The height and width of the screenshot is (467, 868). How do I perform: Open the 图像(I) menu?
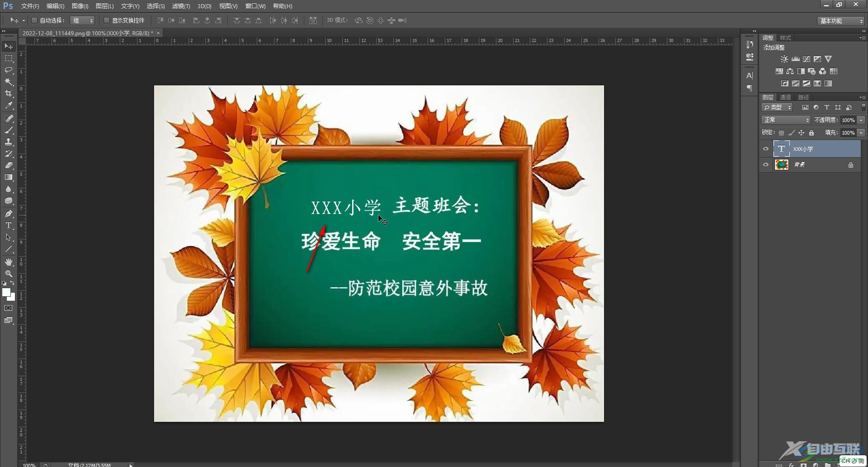[x=80, y=6]
